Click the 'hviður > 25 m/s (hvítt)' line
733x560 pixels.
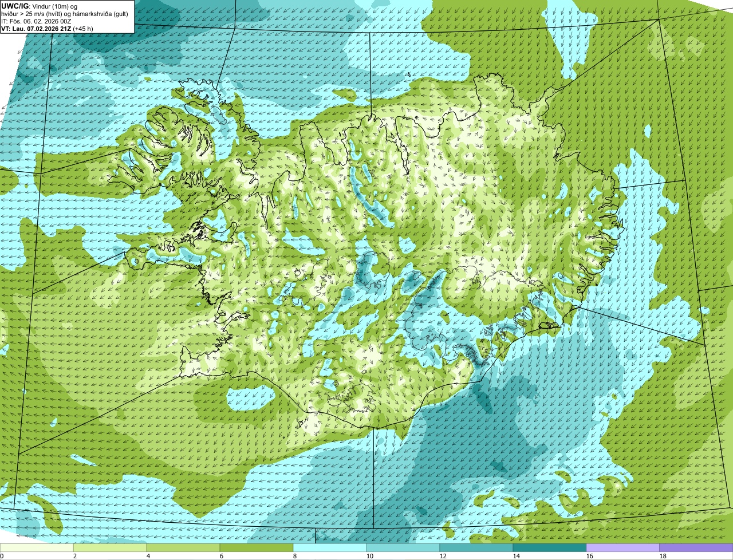click(x=66, y=14)
